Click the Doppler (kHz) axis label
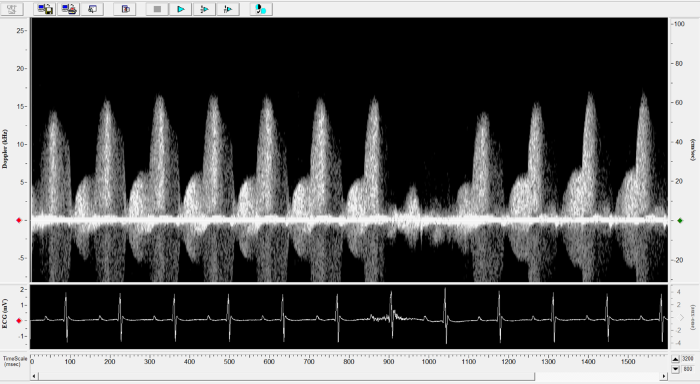The width and height of the screenshot is (700, 384). (x=5, y=150)
